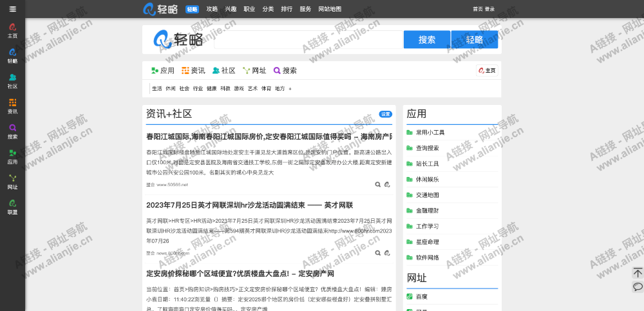Open the 设置 badge in 资讯+社区
644x311 pixels.
[385, 114]
